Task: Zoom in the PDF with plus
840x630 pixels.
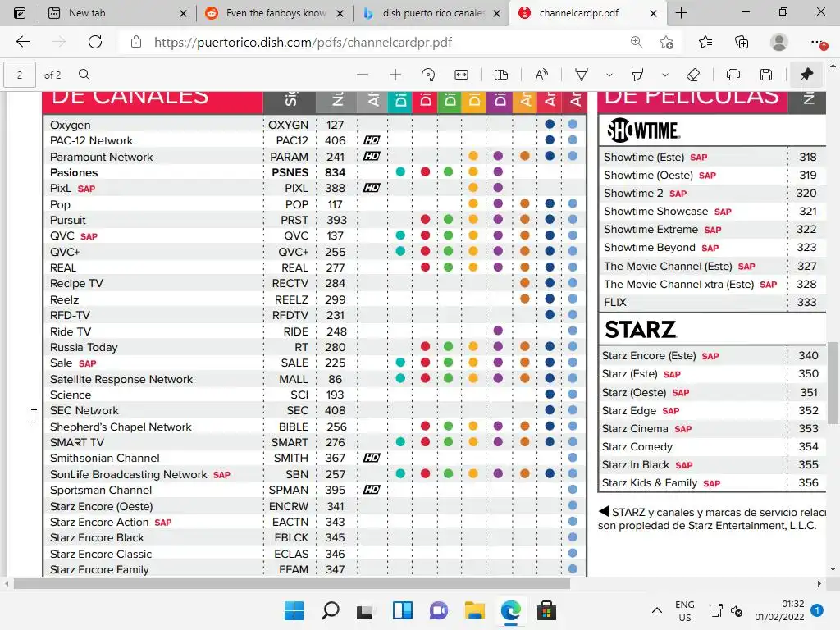Action: click(395, 75)
